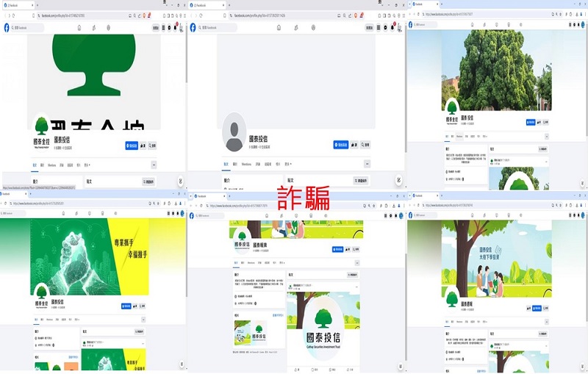Click real tree photo cover image
588x374 pixels.
coord(497,70)
